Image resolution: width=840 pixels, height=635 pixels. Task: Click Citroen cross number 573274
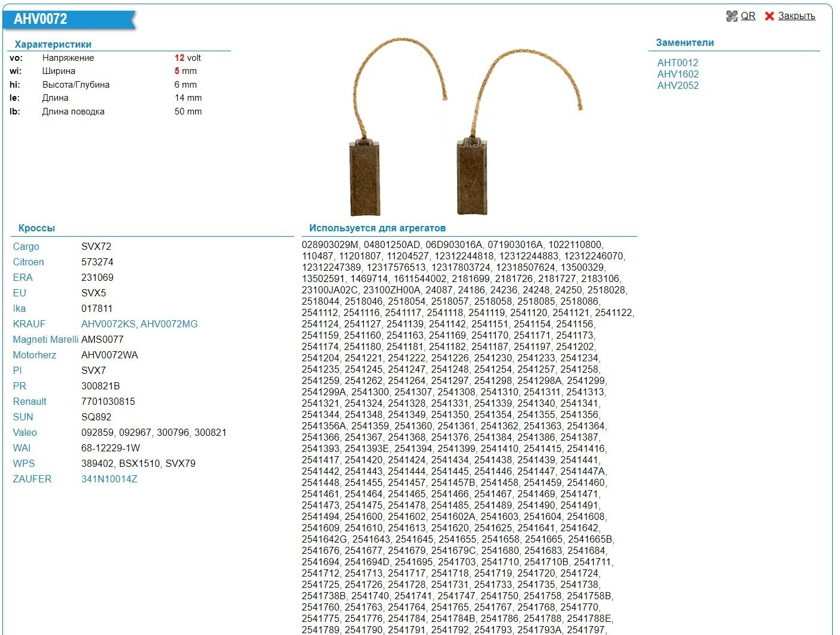[97, 262]
